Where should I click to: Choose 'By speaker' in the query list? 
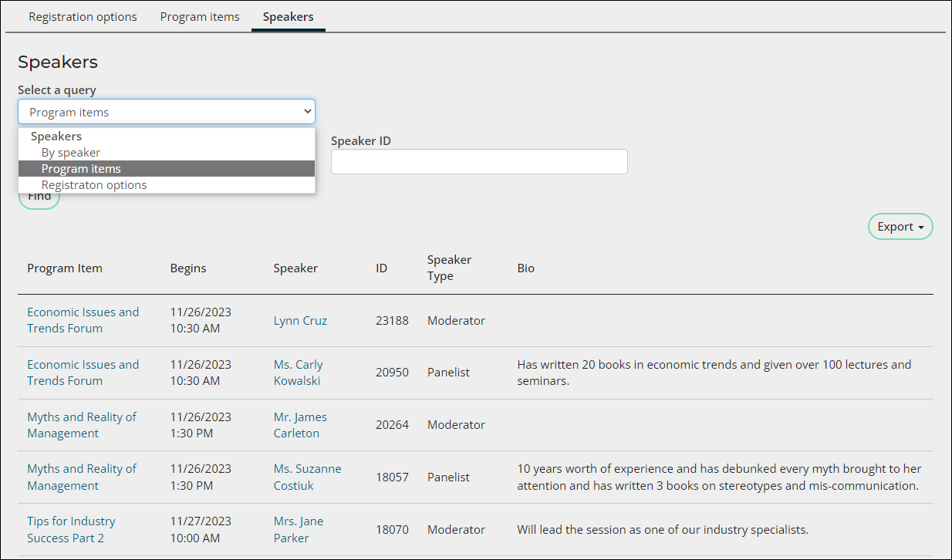[167, 153]
